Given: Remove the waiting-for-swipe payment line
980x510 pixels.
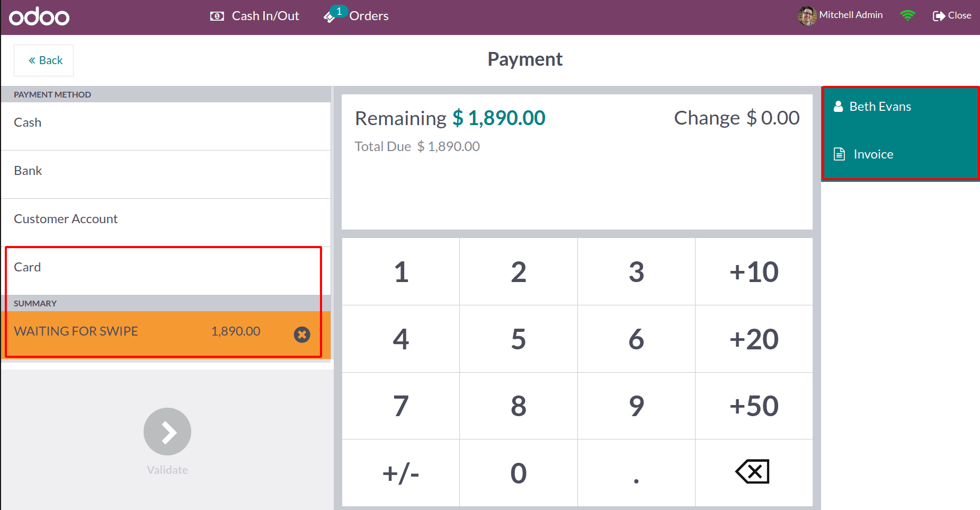Looking at the screenshot, I should pyautogui.click(x=302, y=335).
